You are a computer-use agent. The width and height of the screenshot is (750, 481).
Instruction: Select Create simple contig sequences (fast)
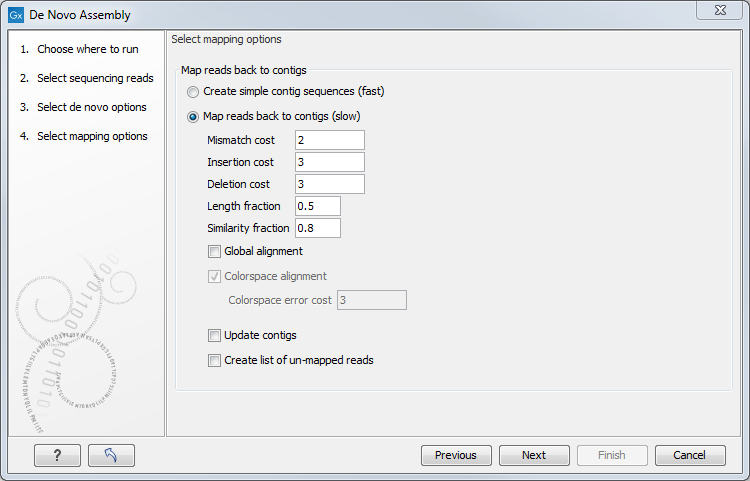(193, 91)
